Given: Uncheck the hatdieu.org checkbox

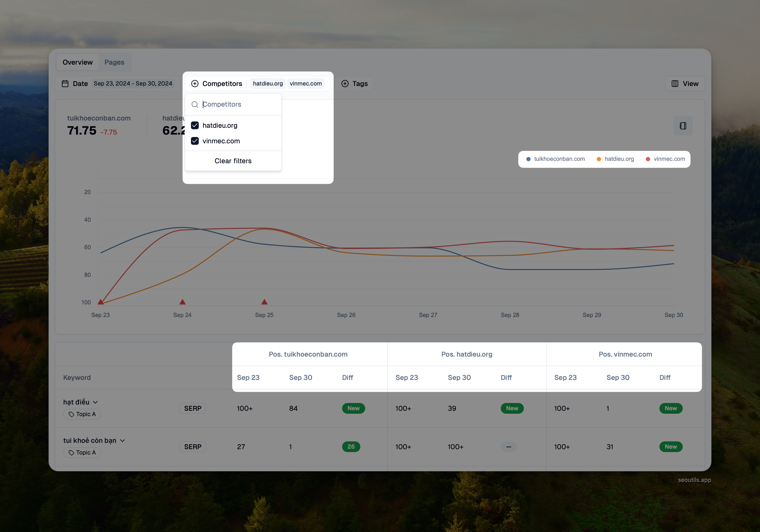Looking at the screenshot, I should point(195,125).
